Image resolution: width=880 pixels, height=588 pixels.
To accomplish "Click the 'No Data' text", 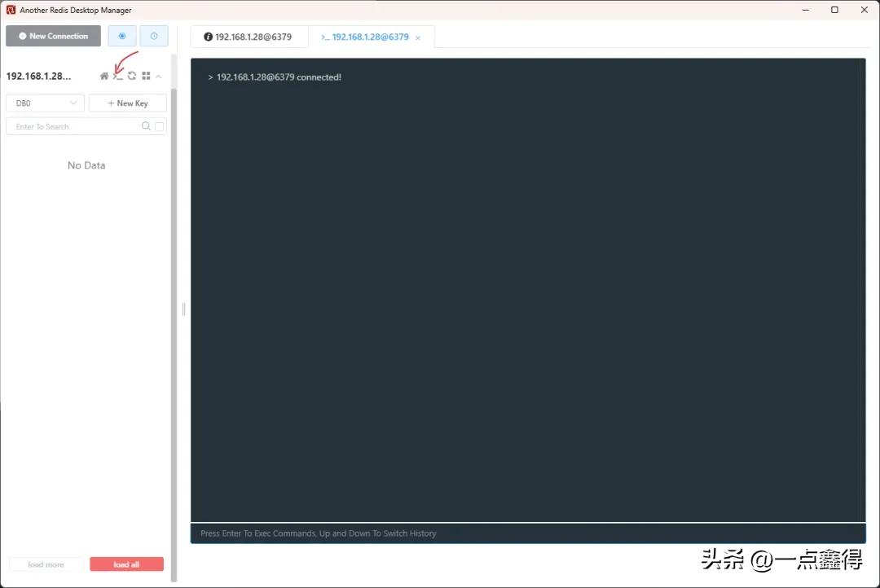I will click(86, 165).
